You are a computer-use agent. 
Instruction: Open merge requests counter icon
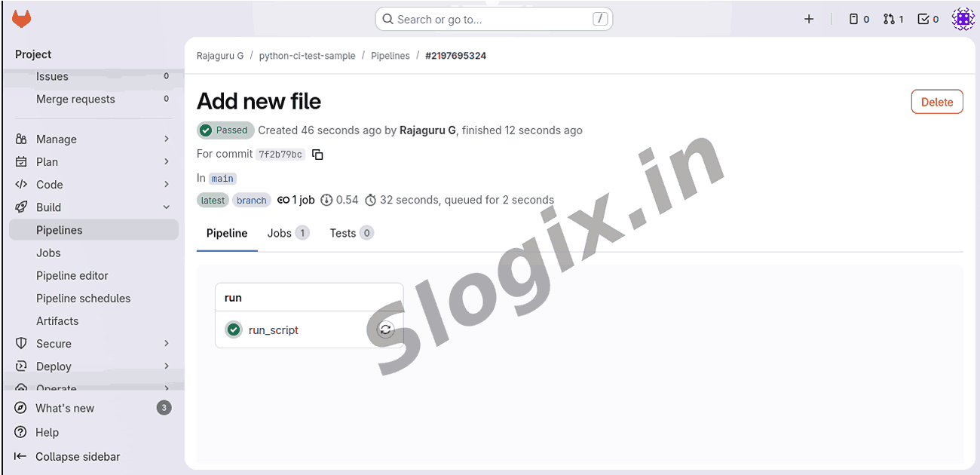click(893, 19)
